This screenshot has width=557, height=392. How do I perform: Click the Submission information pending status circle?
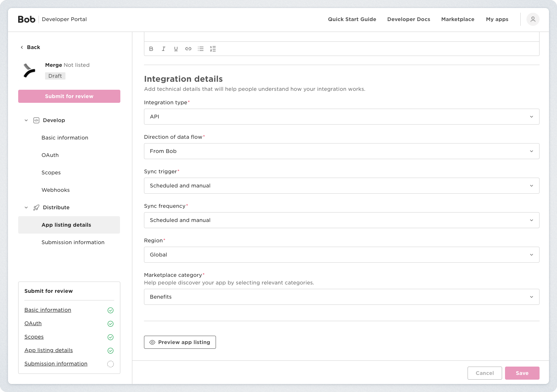[111, 364]
